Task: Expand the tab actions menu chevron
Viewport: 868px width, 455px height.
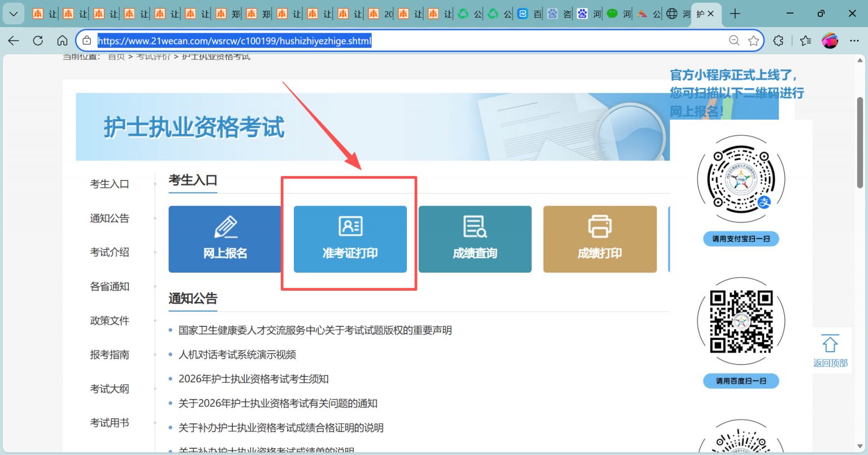Action: [14, 14]
